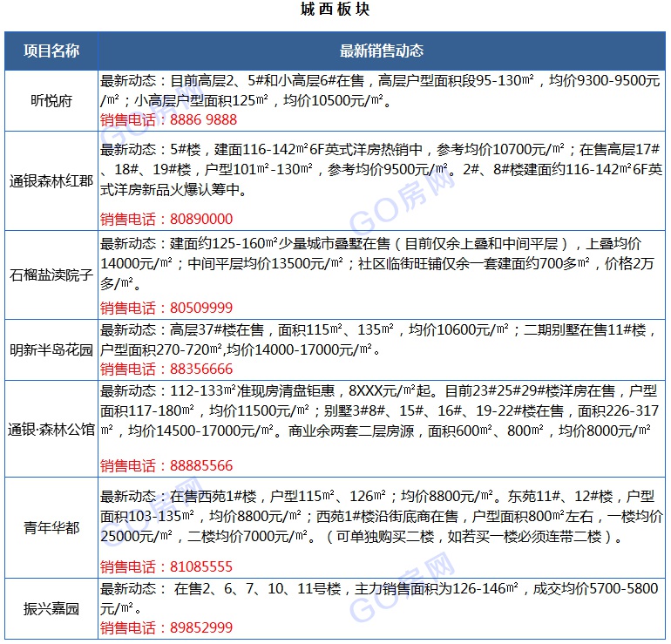
Task: Select the 项目名称 column header
Action: (51, 51)
